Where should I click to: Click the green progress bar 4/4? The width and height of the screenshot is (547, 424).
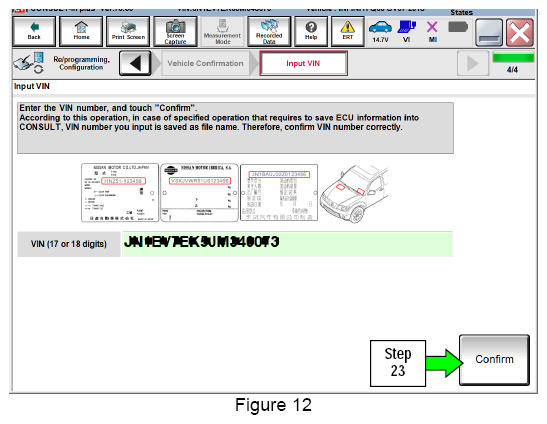pyautogui.click(x=513, y=58)
